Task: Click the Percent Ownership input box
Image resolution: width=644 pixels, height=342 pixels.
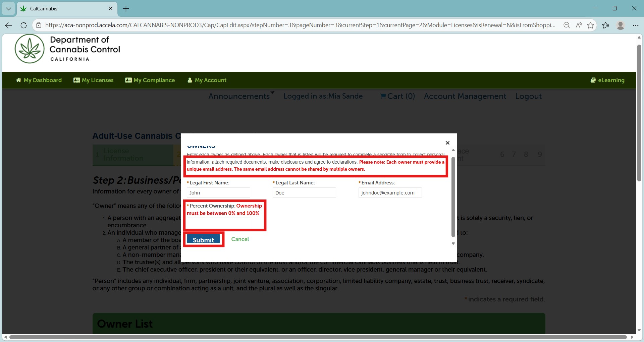Action: pos(218,223)
